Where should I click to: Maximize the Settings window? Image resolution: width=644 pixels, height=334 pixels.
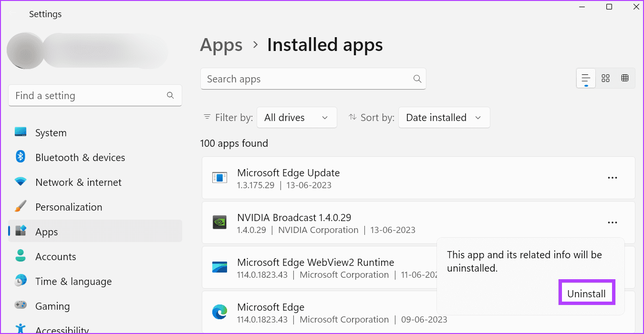(609, 7)
